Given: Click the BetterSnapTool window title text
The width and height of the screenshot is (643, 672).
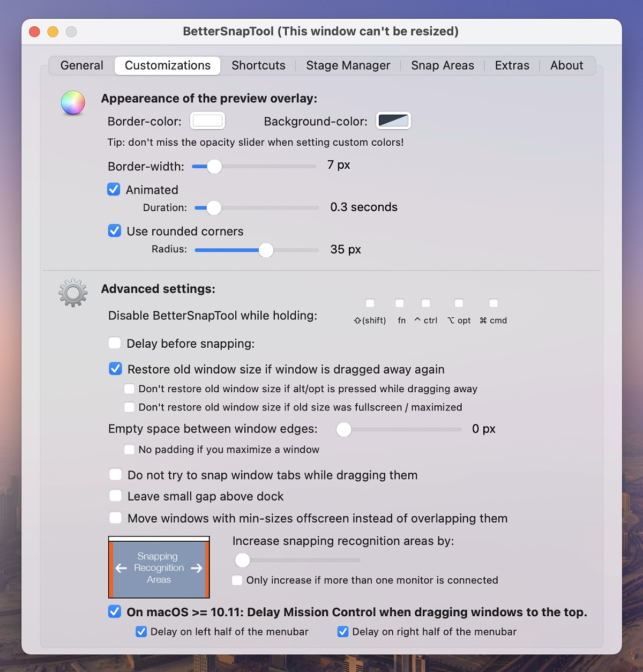Looking at the screenshot, I should point(320,31).
